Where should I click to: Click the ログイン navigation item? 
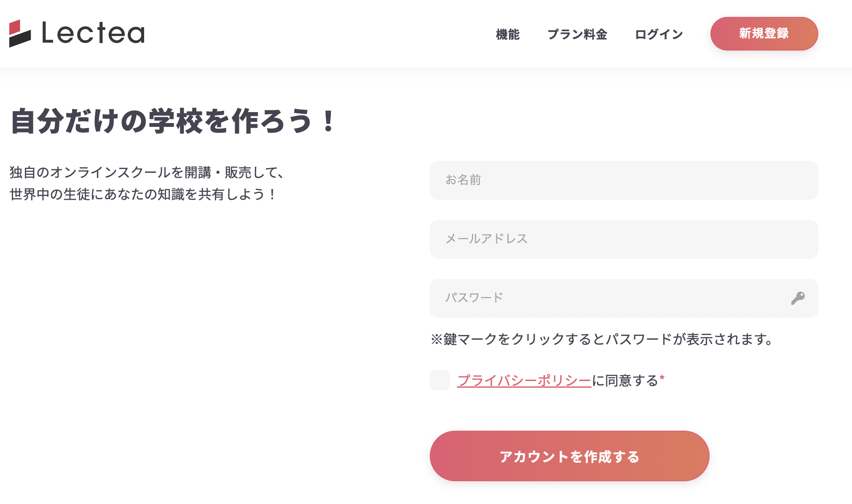click(x=659, y=35)
